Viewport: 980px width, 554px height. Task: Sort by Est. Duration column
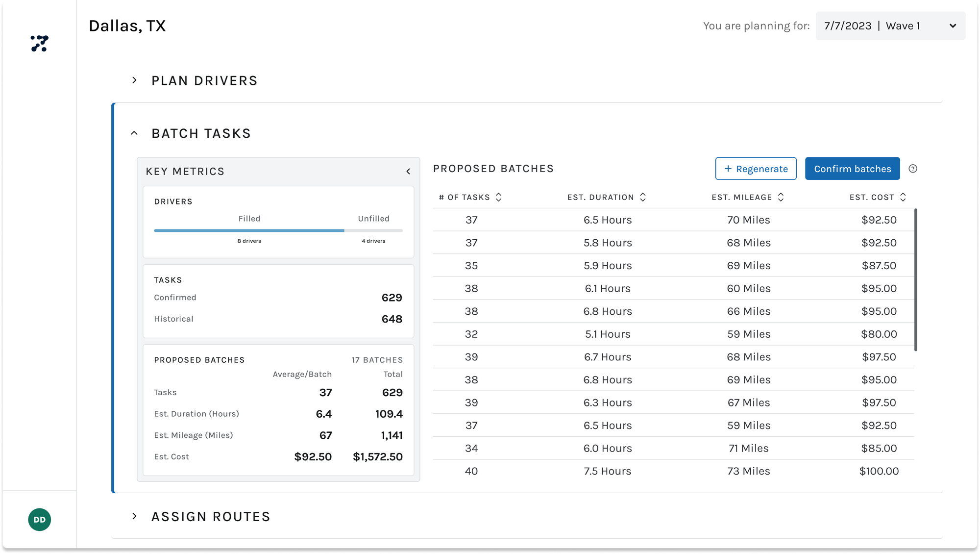(642, 197)
